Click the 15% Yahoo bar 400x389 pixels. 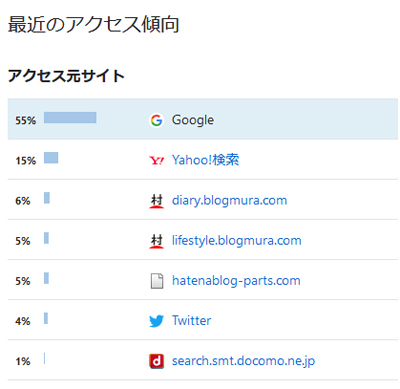[51, 158]
